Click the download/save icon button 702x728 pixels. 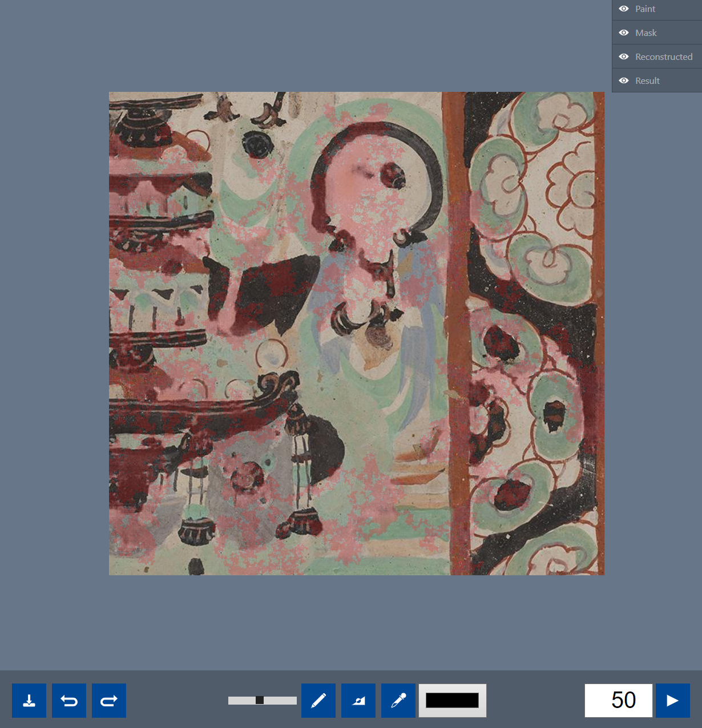[29, 701]
